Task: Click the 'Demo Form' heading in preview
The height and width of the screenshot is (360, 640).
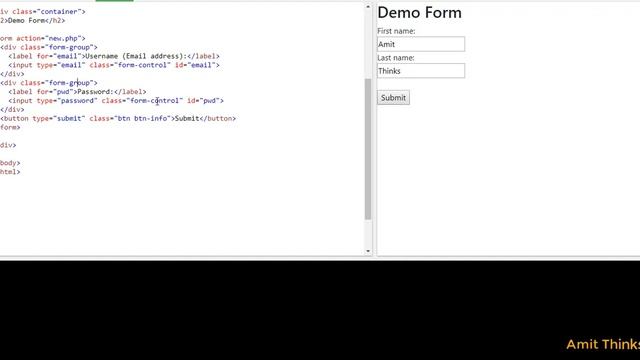Action: point(419,13)
